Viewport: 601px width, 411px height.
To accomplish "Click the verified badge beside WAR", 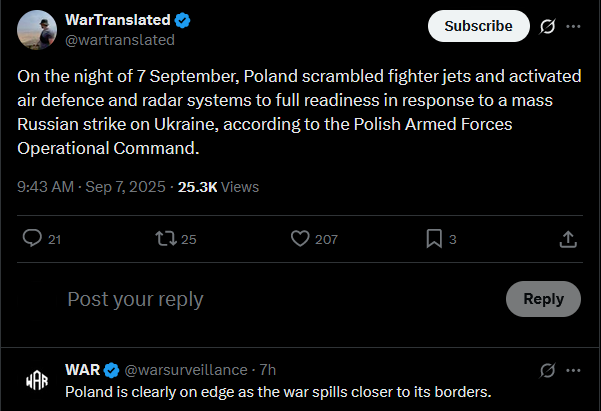I will pyautogui.click(x=112, y=370).
